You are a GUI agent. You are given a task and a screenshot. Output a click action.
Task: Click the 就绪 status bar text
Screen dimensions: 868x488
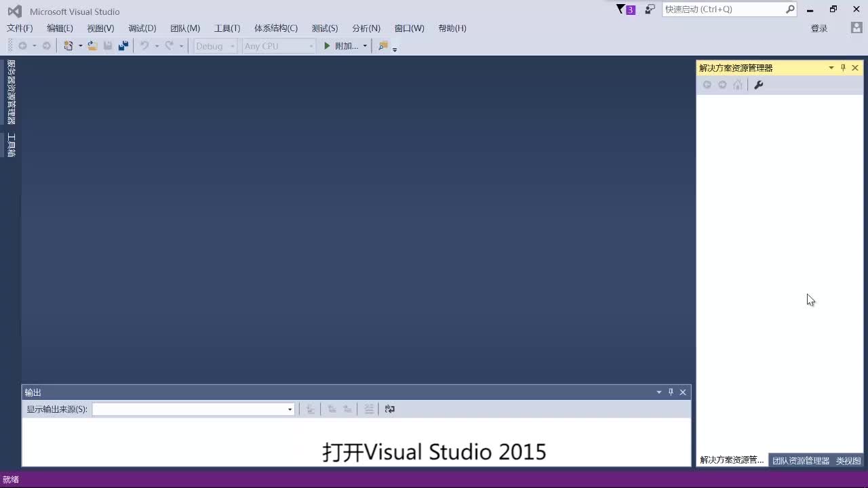coord(11,479)
